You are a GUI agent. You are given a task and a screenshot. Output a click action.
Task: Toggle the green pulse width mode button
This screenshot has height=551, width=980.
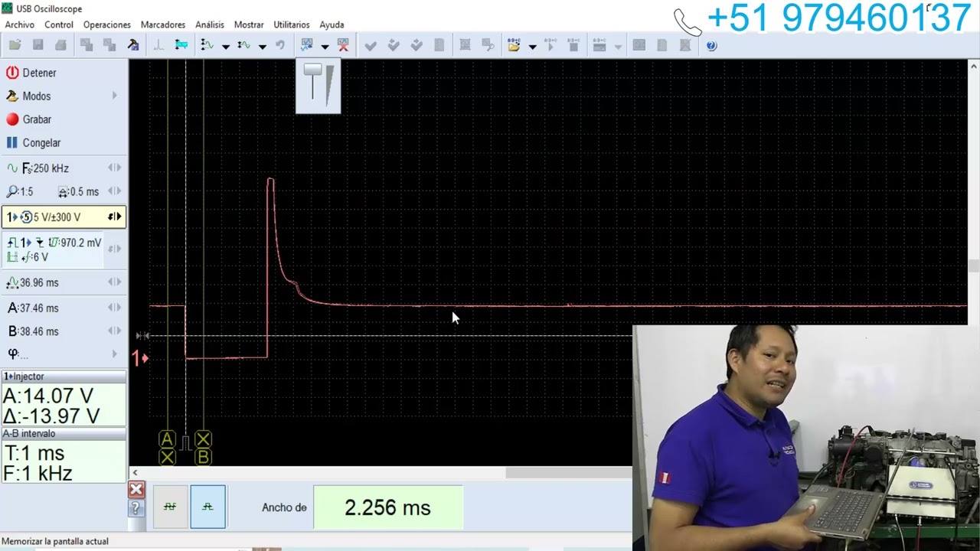click(170, 507)
